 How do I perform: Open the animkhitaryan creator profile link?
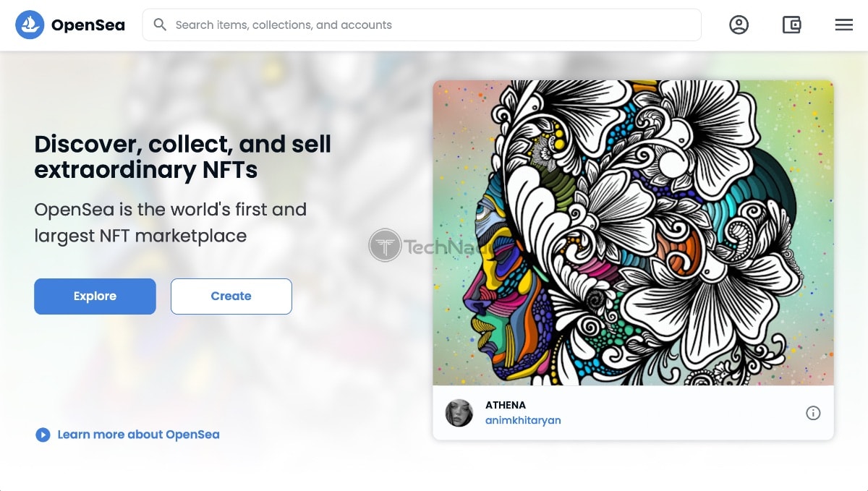pyautogui.click(x=523, y=420)
